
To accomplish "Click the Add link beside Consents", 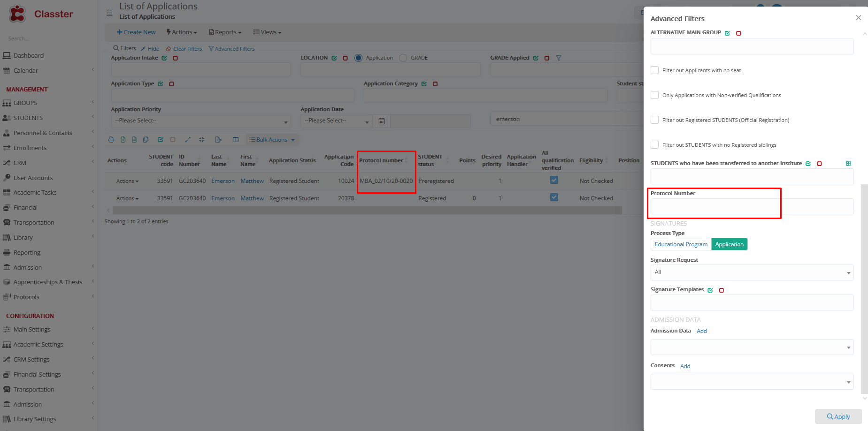I will point(685,366).
